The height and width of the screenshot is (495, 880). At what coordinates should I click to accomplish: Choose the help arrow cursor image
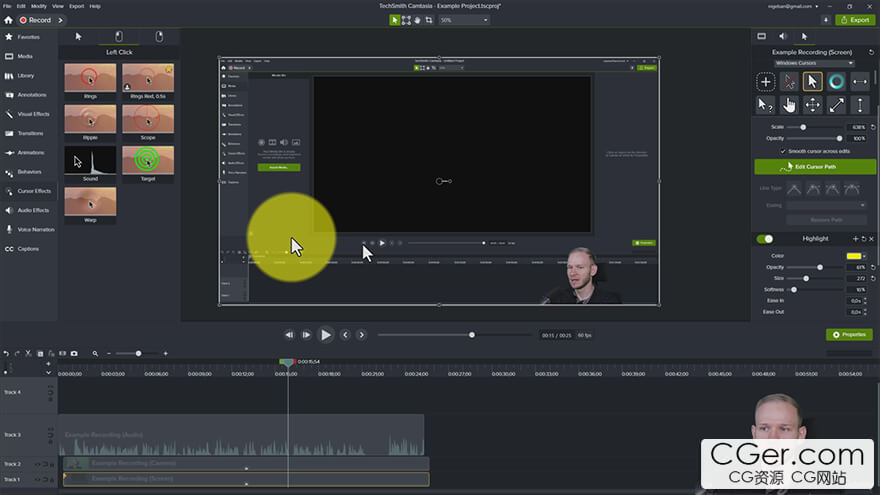tap(766, 105)
